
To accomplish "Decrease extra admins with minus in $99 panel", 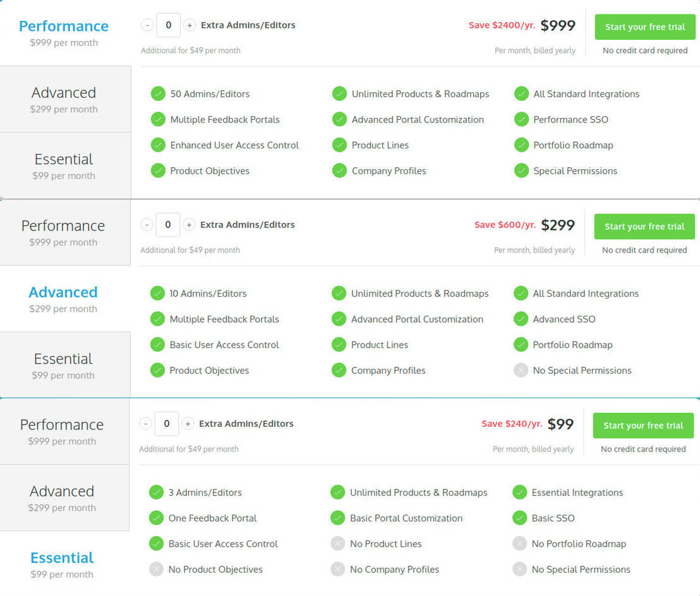I will pos(145,424).
